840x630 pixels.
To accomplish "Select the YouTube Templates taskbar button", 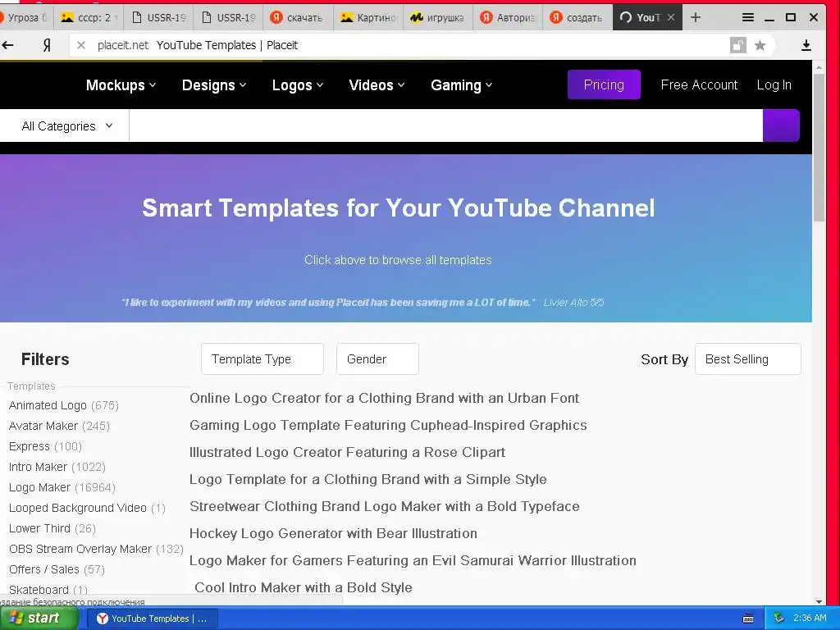I will tap(153, 619).
